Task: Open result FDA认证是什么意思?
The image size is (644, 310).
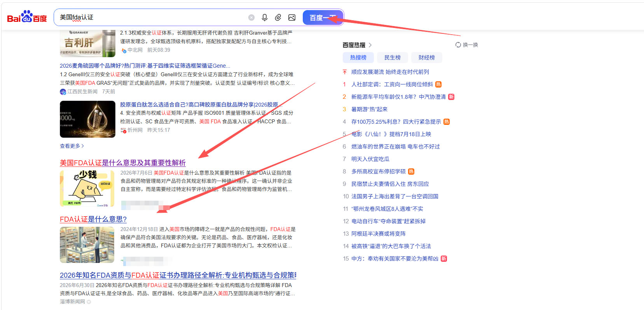Action: coord(93,219)
